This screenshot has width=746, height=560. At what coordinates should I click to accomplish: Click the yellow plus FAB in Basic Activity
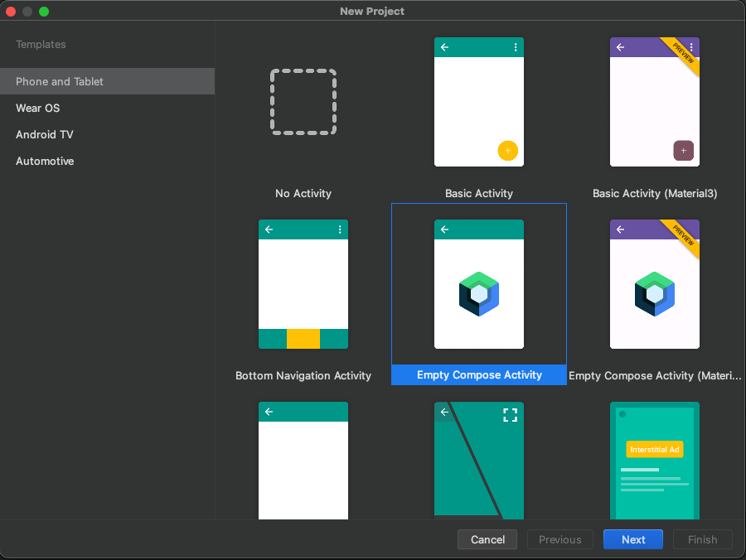(507, 151)
